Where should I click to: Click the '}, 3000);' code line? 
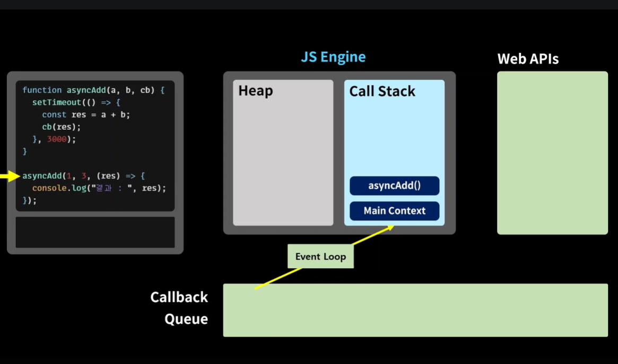coord(54,139)
